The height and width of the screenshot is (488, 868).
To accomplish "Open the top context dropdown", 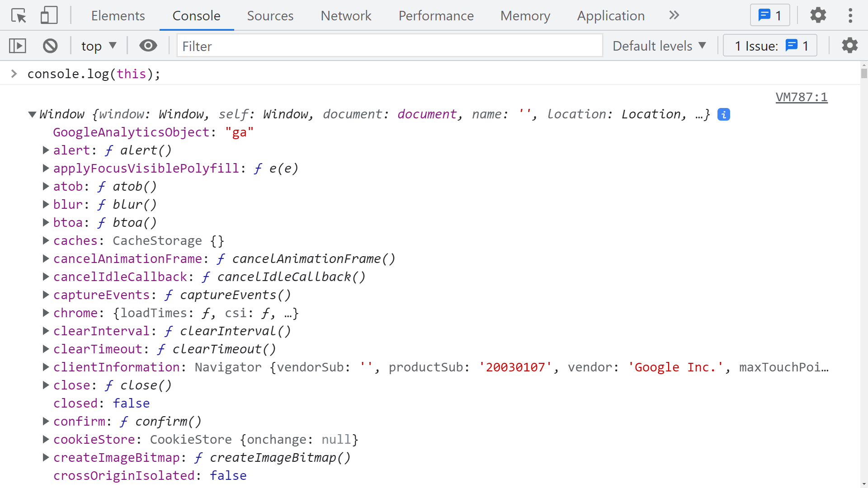I will [99, 46].
